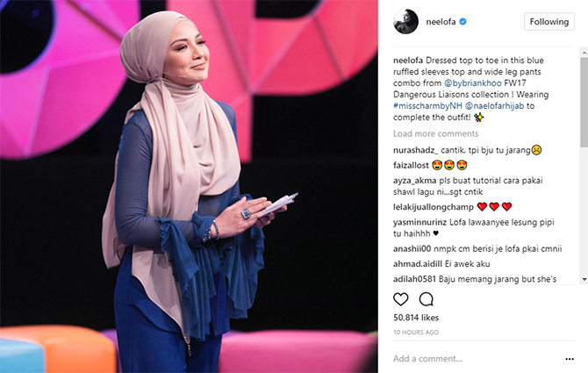Like the post with the heart icon
Image resolution: width=588 pixels, height=373 pixels.
coord(400,299)
